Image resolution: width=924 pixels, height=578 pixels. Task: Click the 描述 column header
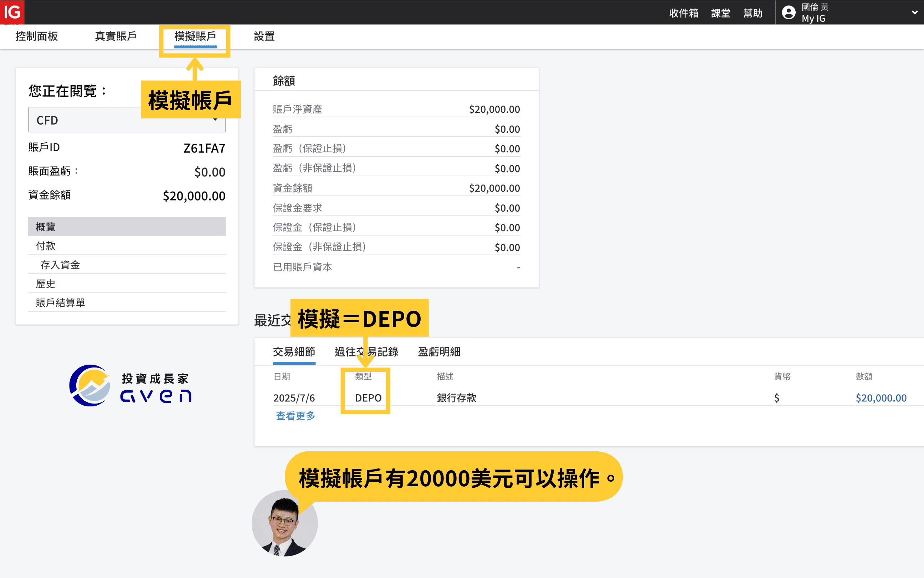point(445,376)
